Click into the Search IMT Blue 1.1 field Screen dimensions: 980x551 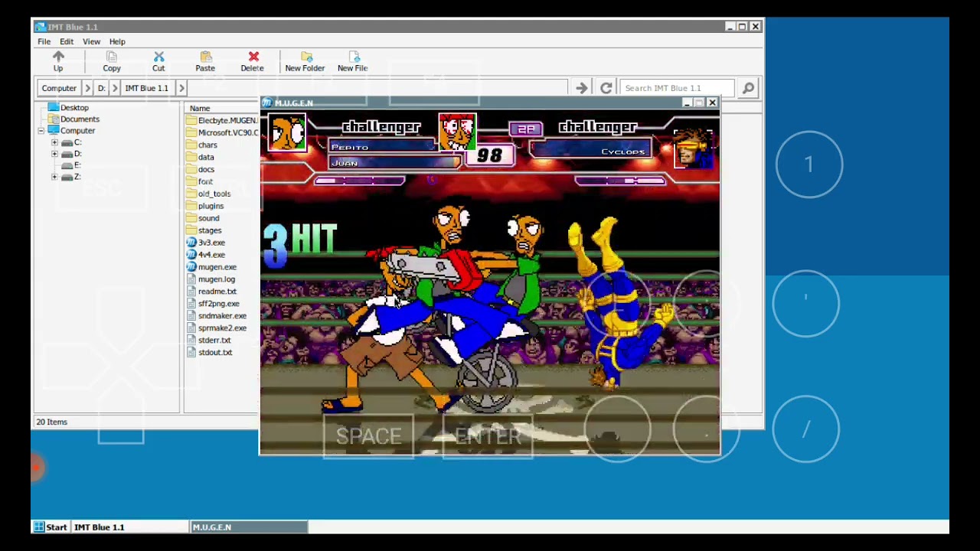(x=678, y=88)
